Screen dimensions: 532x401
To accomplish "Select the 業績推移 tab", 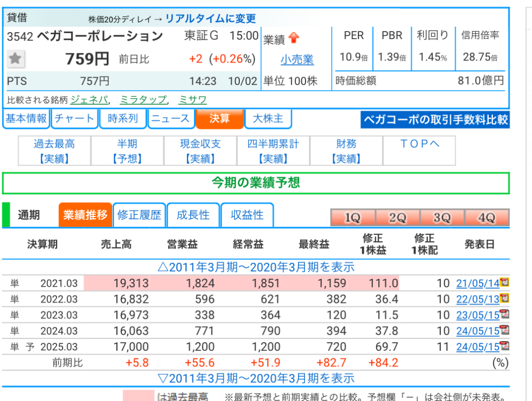I will coord(85,215).
